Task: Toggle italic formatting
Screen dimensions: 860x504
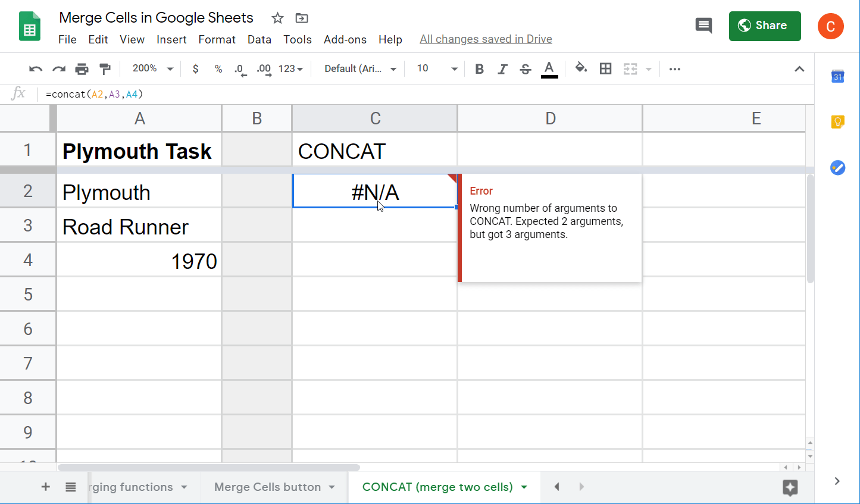Action: pos(502,68)
